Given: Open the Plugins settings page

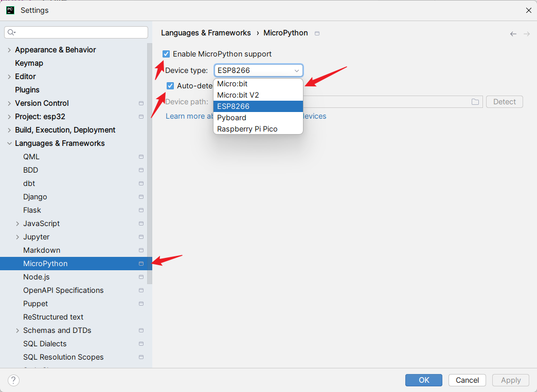Looking at the screenshot, I should point(27,90).
